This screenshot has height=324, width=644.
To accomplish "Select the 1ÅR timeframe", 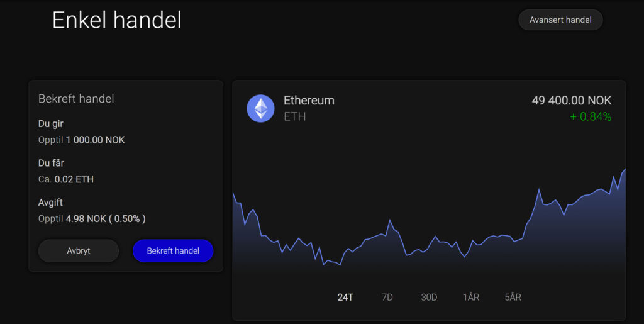I will (471, 297).
